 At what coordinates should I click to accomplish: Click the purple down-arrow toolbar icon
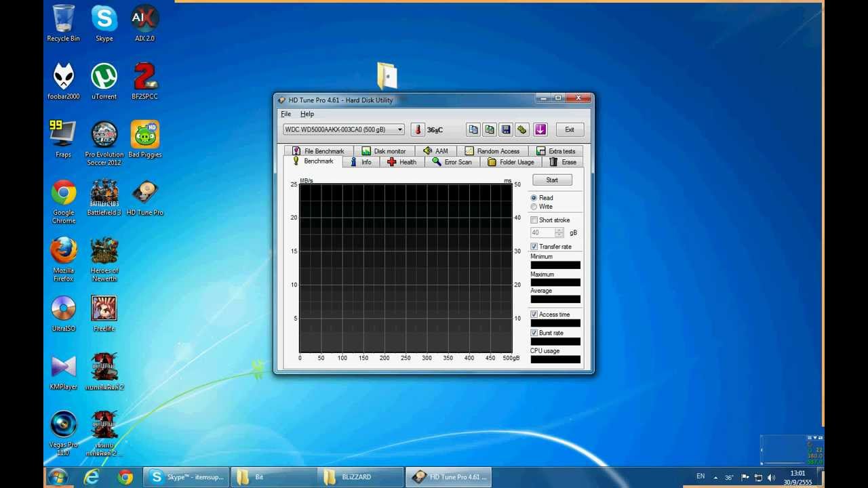pyautogui.click(x=540, y=129)
